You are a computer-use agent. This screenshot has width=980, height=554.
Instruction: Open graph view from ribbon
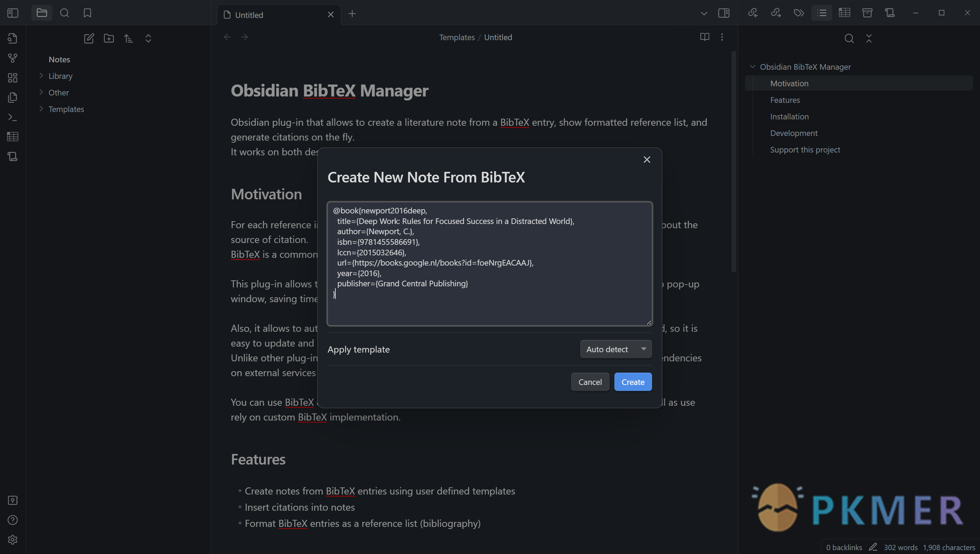pyautogui.click(x=13, y=58)
